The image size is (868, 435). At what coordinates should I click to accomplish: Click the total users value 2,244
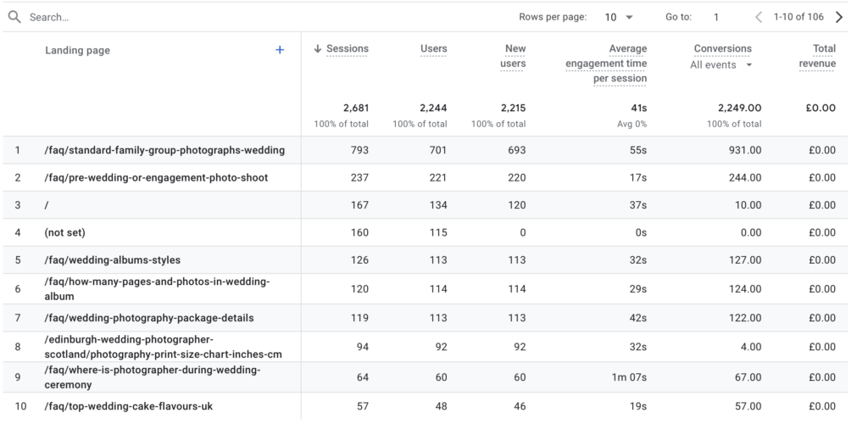(433, 108)
